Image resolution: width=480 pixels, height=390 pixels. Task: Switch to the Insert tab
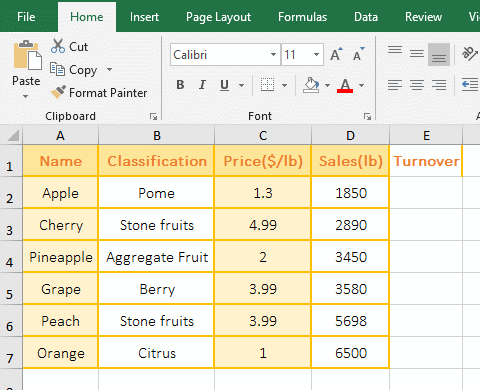tap(144, 17)
